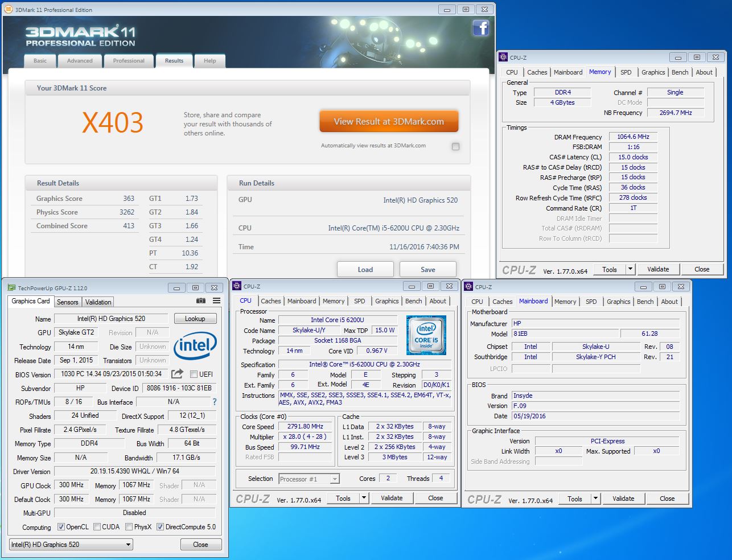Click the Intel logo in GPU-Z
Screen dimensions: 732x560
pyautogui.click(x=195, y=345)
